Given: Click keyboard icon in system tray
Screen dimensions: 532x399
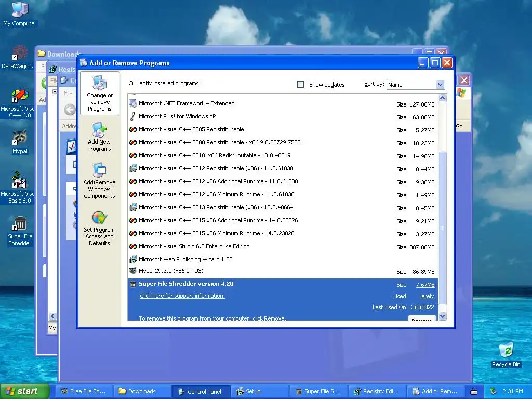Looking at the screenshot, I should [474, 392].
